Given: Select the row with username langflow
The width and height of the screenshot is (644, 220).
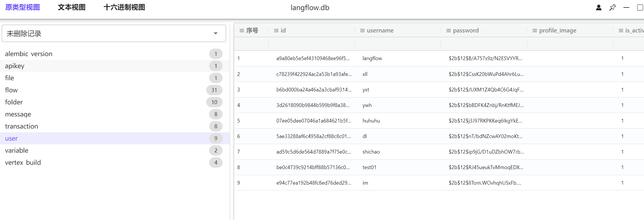Looking at the screenshot, I should click(x=372, y=58).
